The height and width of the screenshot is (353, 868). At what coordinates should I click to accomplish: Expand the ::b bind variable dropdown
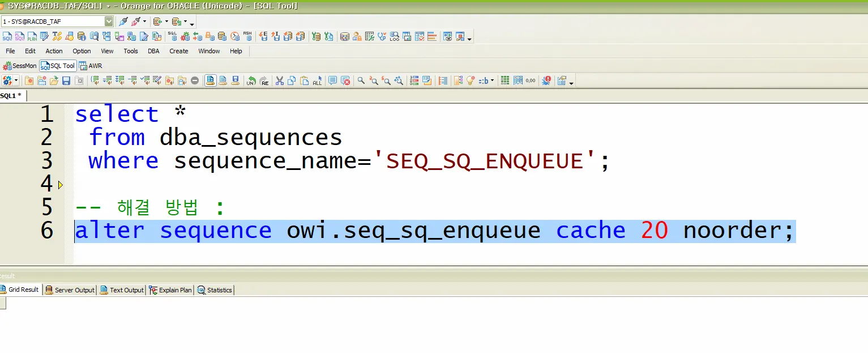coord(492,81)
